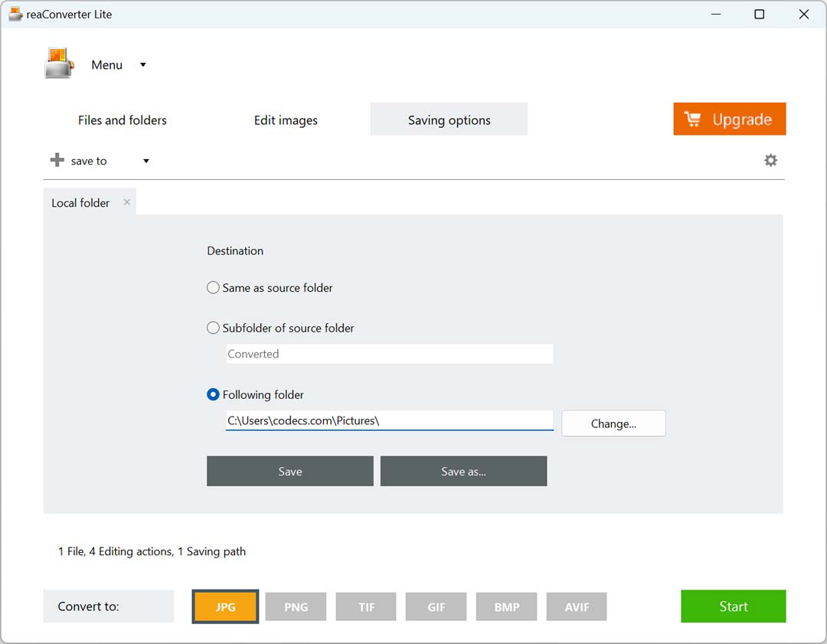Open the Saving options tab
Viewport: 827px width, 644px height.
449,119
